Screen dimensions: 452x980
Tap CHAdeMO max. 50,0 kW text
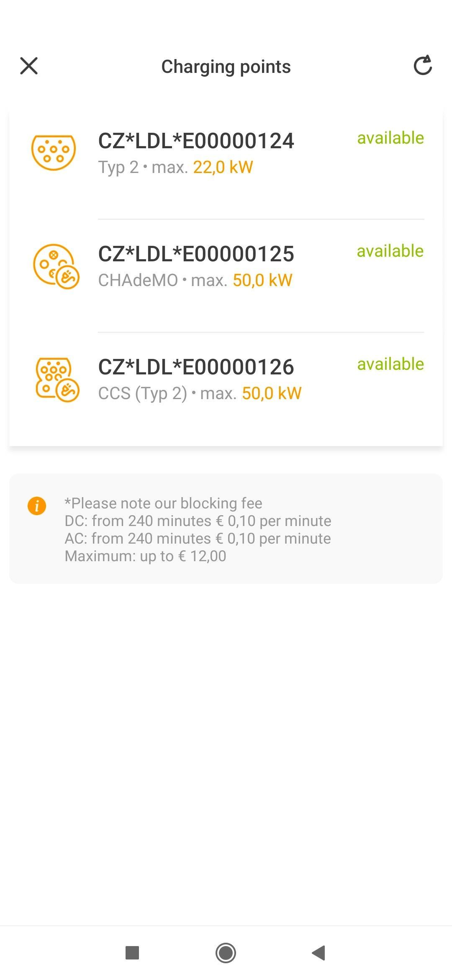pyautogui.click(x=195, y=280)
